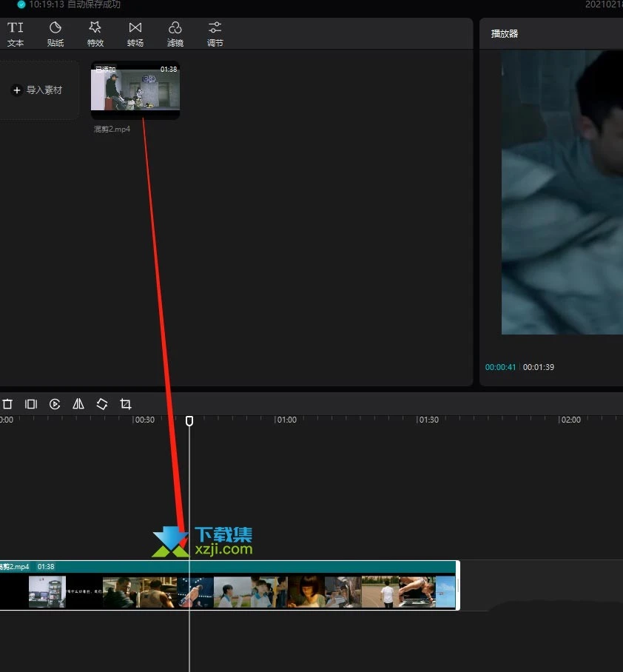Click the 播放器 player panel title

(x=505, y=34)
